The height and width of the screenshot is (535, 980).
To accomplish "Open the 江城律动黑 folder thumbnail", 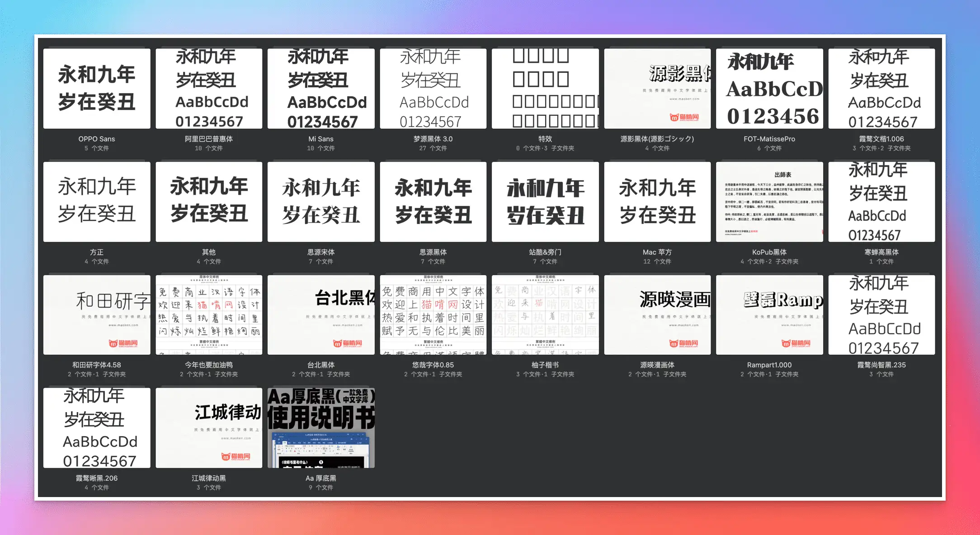I will pos(209,427).
